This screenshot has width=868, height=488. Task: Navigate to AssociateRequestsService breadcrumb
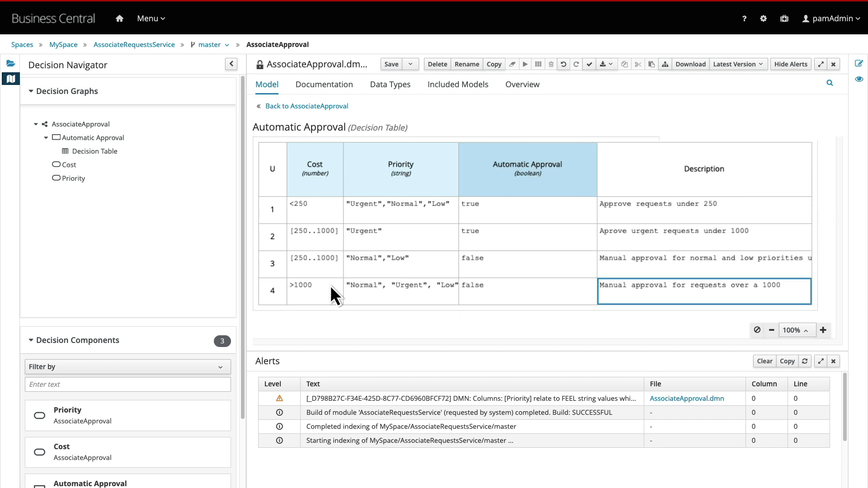(x=134, y=44)
